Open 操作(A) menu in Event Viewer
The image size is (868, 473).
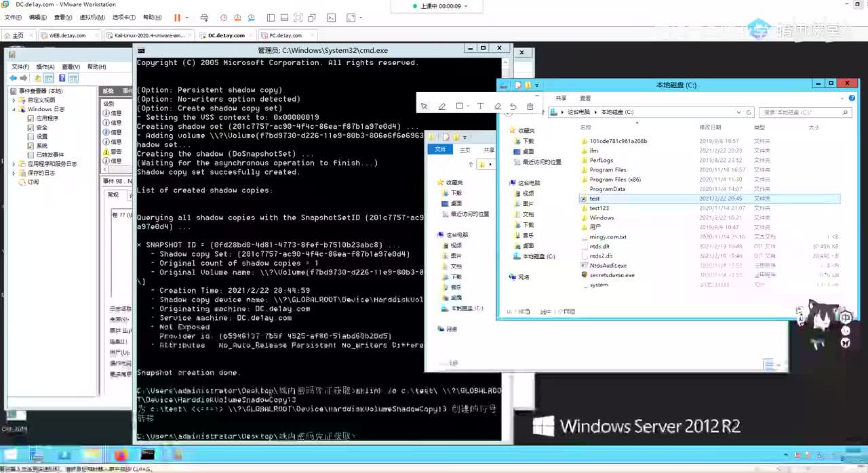(45, 67)
